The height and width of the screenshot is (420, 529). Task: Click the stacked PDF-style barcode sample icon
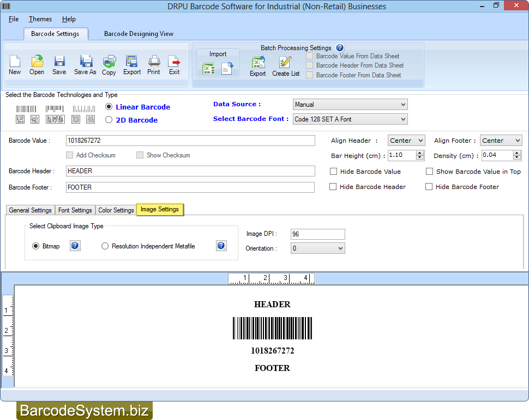[55, 119]
